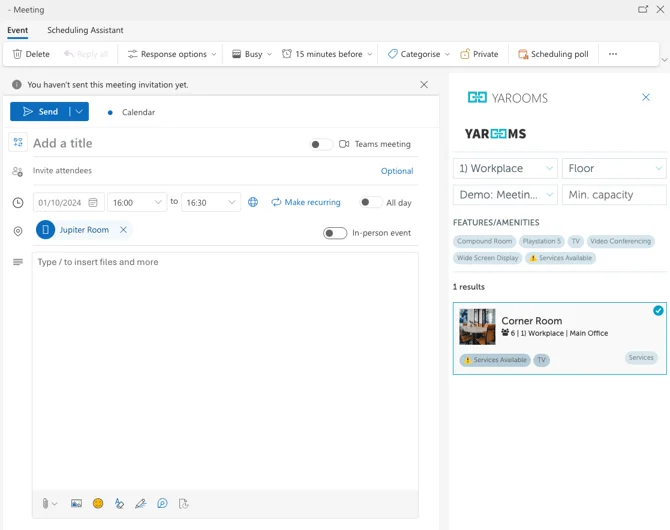Screen dimensions: 670x530
Task: Click the Services button on Corner Room
Action: [x=641, y=357]
